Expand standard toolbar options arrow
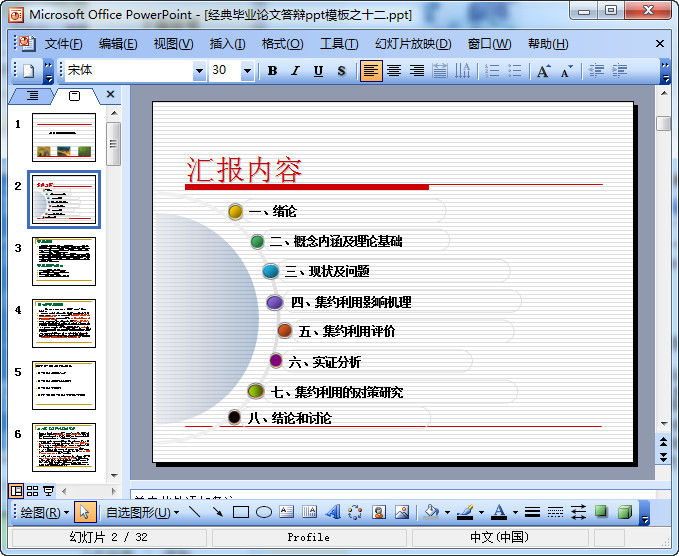Screen dimensions: 679x556 click(48, 71)
